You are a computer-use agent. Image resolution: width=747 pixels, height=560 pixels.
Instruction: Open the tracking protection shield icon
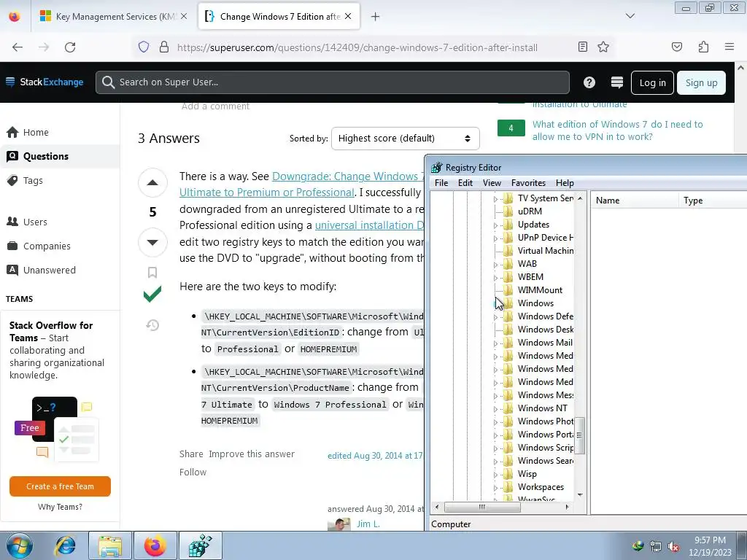coord(144,47)
